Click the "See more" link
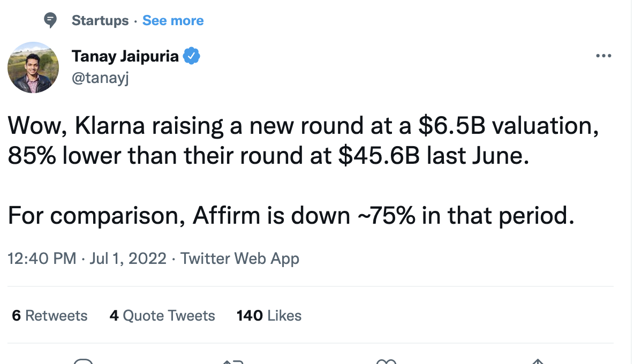The width and height of the screenshot is (634, 364). point(173,21)
